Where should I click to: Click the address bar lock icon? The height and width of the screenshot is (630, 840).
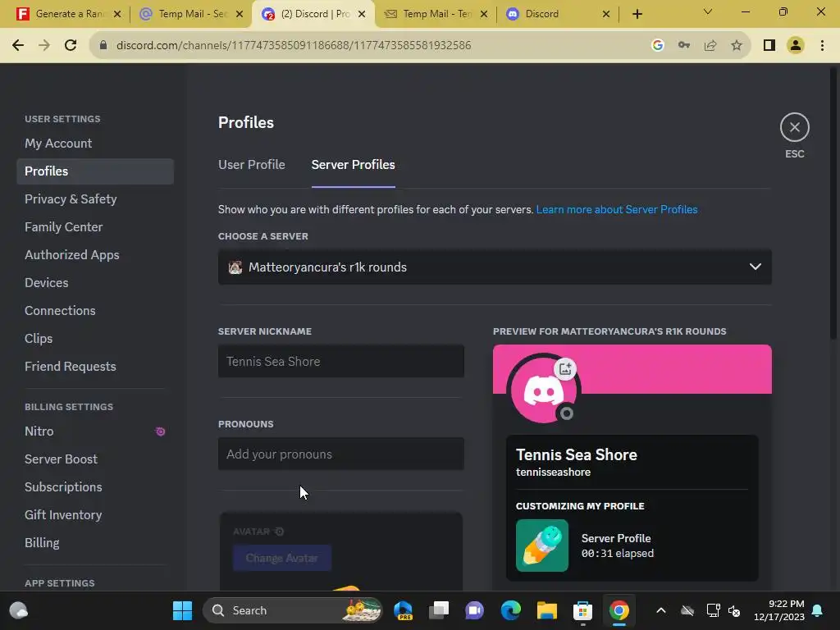click(103, 46)
